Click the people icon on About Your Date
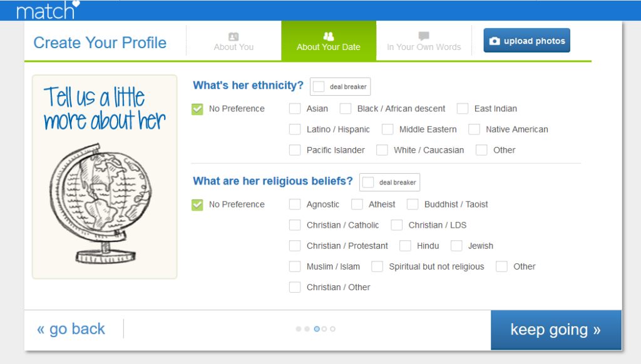The image size is (641, 364). (328, 36)
